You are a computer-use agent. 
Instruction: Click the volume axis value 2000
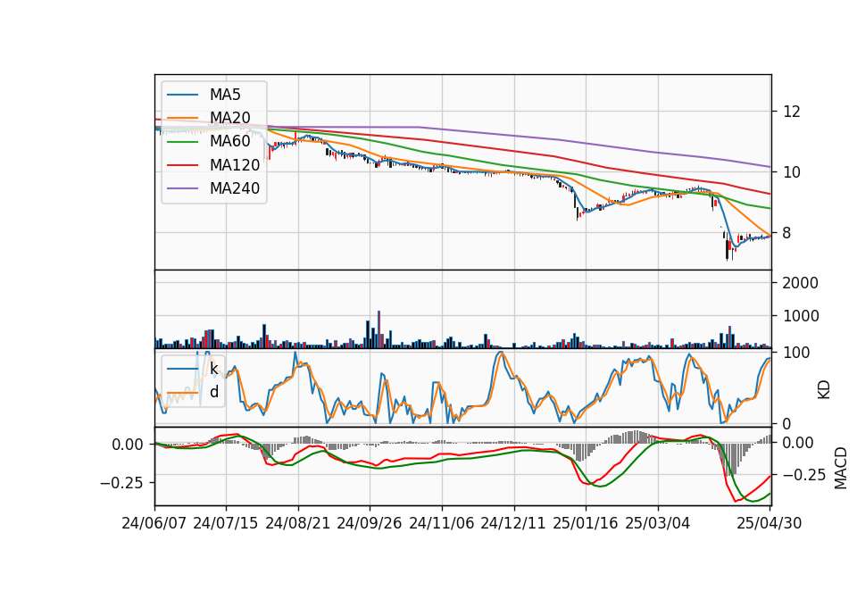click(x=800, y=283)
